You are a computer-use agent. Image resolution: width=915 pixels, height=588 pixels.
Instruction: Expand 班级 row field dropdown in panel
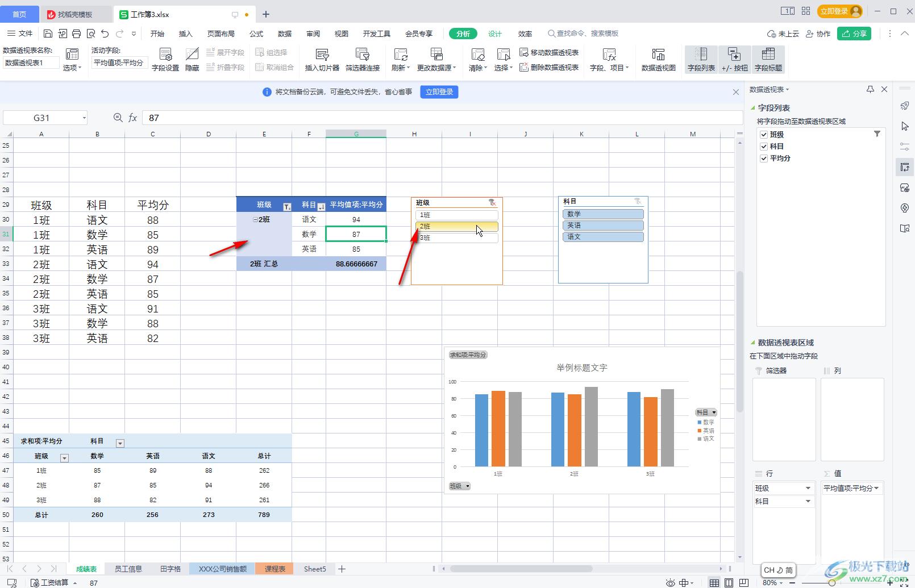pos(808,489)
